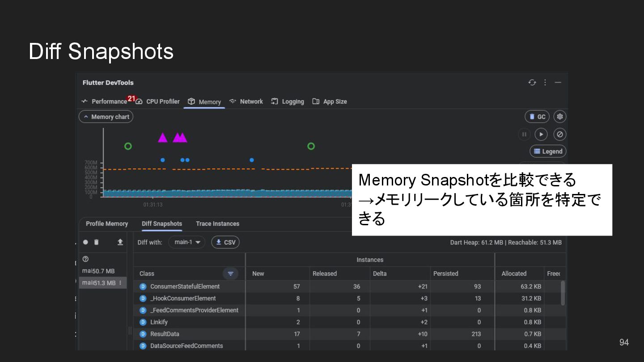Open the DevTools vertical dots menu

tap(545, 83)
